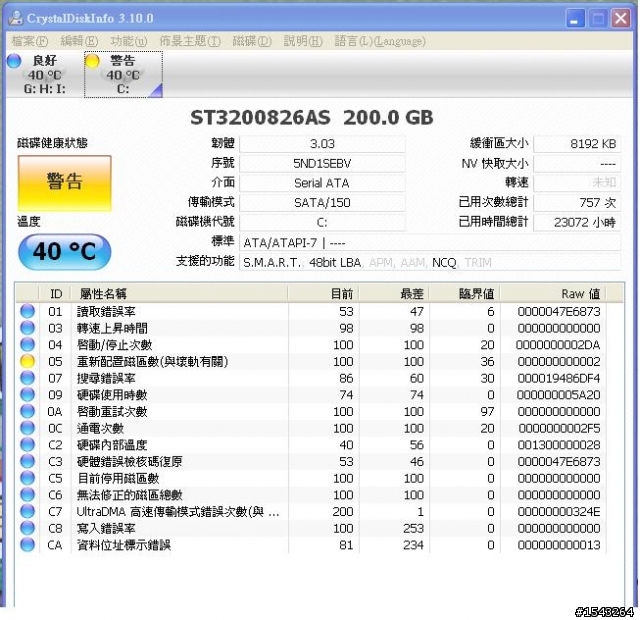Open the 說明(H) help menu
This screenshot has height=620, width=640.
302,41
